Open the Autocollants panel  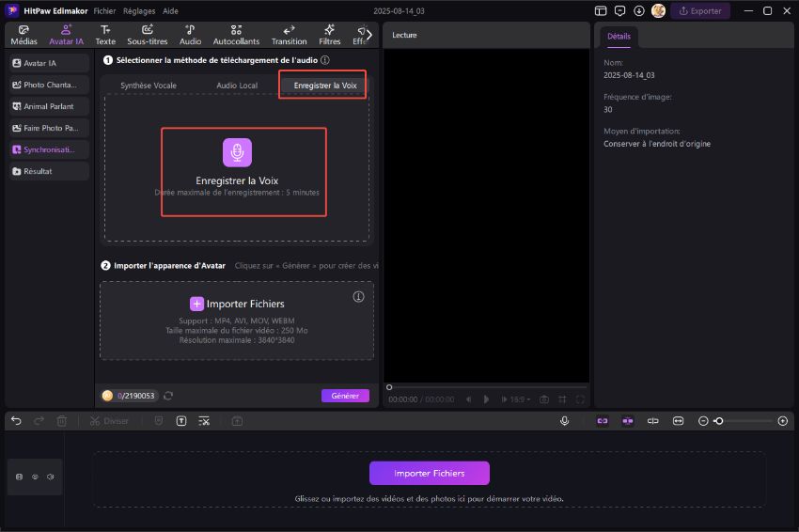click(x=236, y=35)
